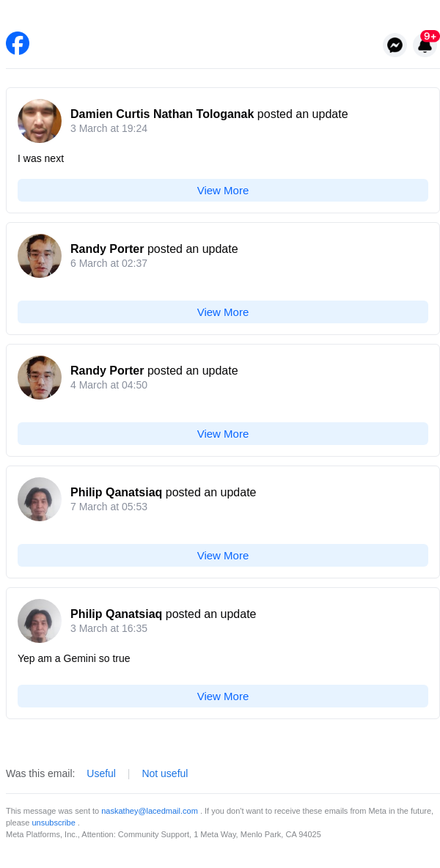This screenshot has height=868, width=440.
Task: Click Philip Qanatsiaq's avatar on Gemini post
Action: (40, 621)
